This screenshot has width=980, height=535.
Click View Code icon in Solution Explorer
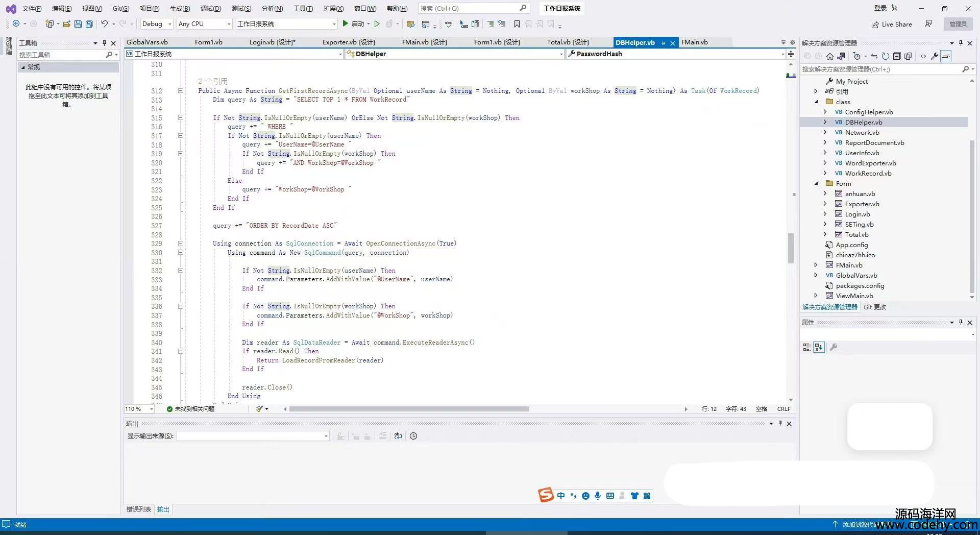[x=923, y=56]
